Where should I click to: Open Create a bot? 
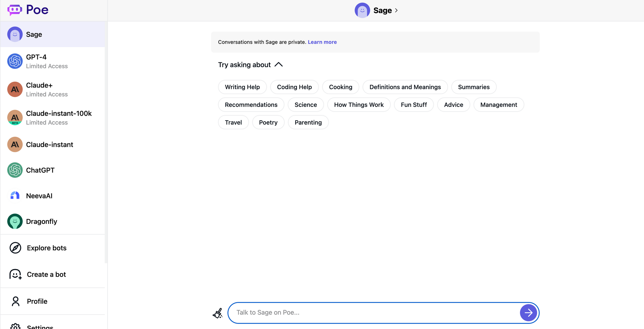tap(46, 274)
